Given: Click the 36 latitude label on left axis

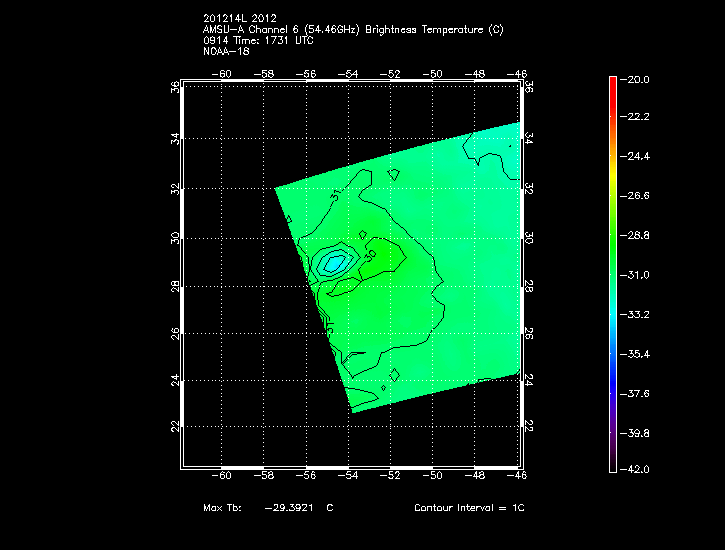Looking at the screenshot, I should tap(176, 88).
